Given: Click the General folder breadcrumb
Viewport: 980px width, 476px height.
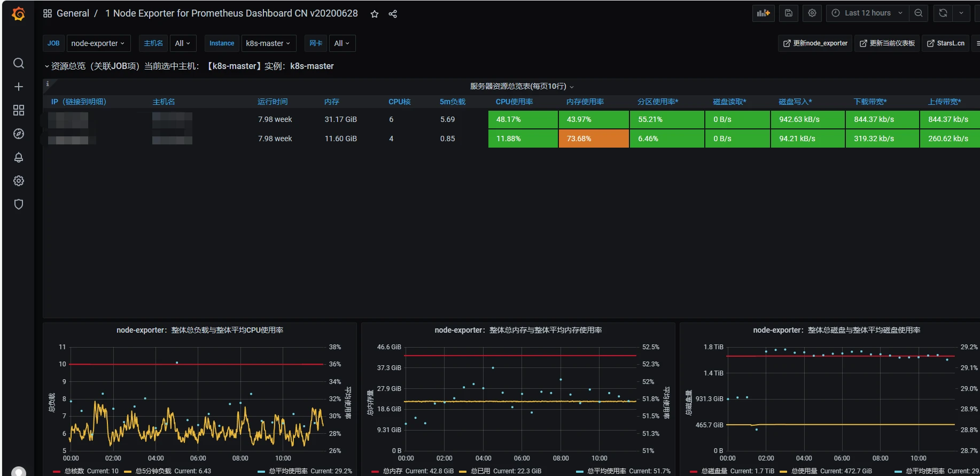Looking at the screenshot, I should click(x=73, y=13).
